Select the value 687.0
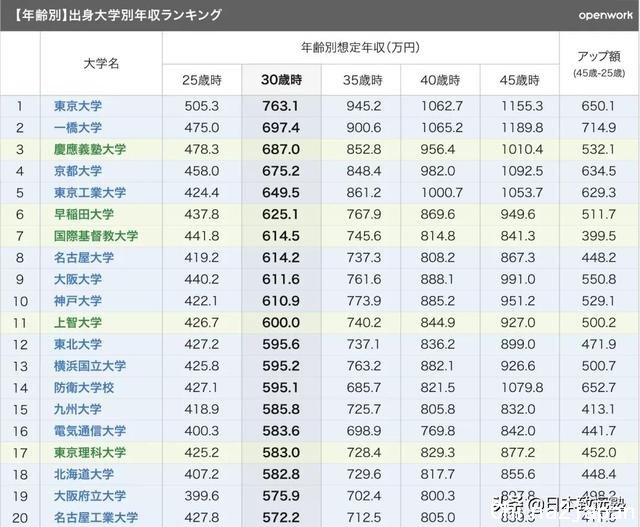The height and width of the screenshot is (527, 640). pyautogui.click(x=281, y=149)
